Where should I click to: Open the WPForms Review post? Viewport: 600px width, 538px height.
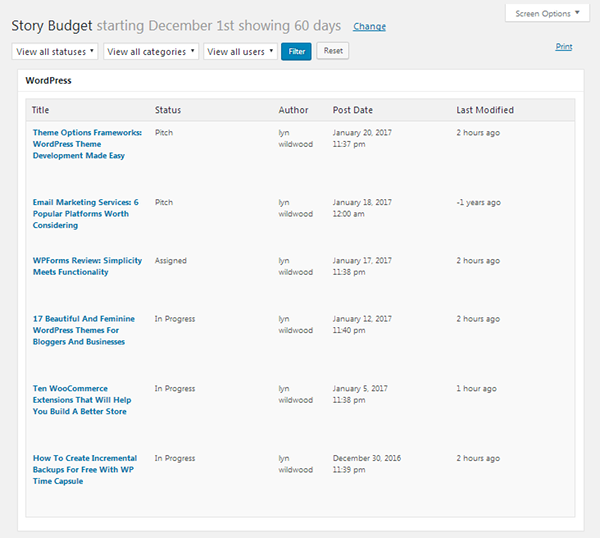tap(87, 266)
